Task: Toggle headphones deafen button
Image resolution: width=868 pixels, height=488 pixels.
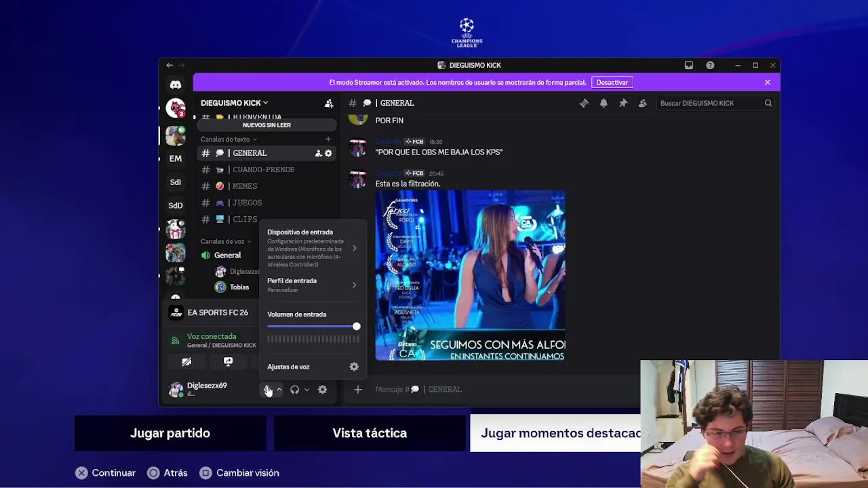Action: (294, 390)
